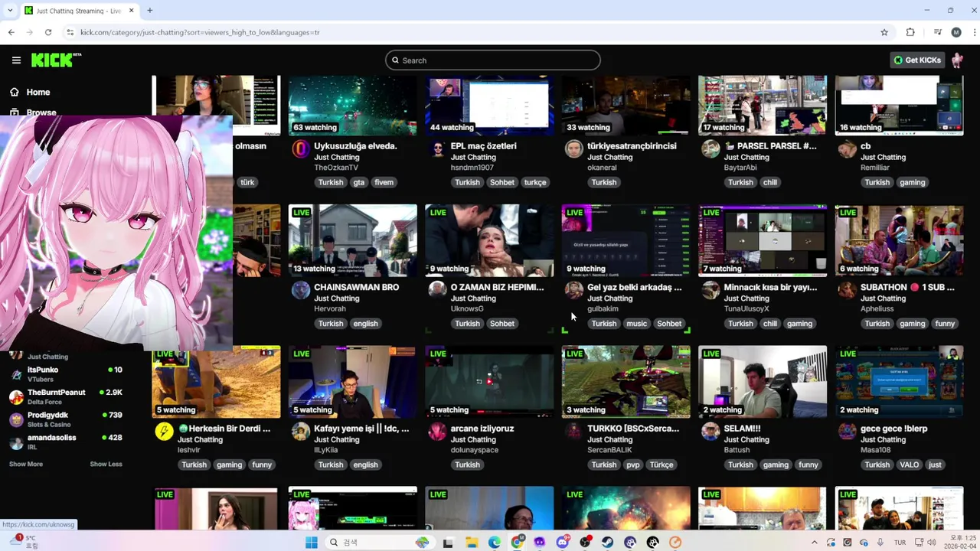Click leshvir channel avatar

pos(164,431)
